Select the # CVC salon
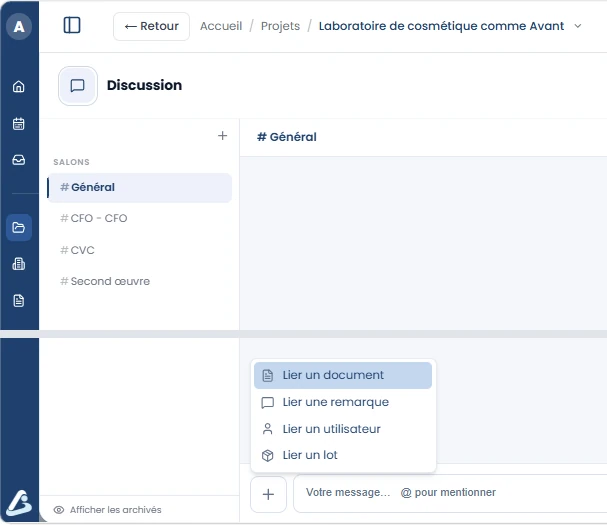Viewport: 607px width, 525px height. 139,250
